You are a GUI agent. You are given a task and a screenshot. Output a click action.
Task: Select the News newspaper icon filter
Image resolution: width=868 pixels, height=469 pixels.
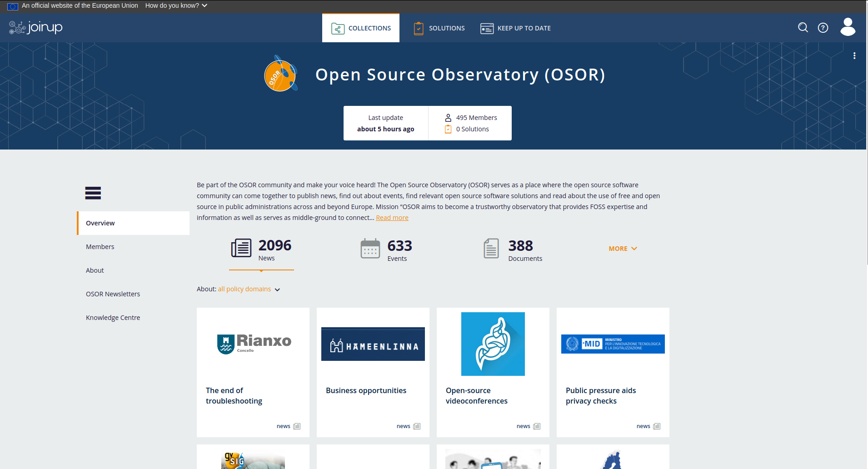pos(241,248)
